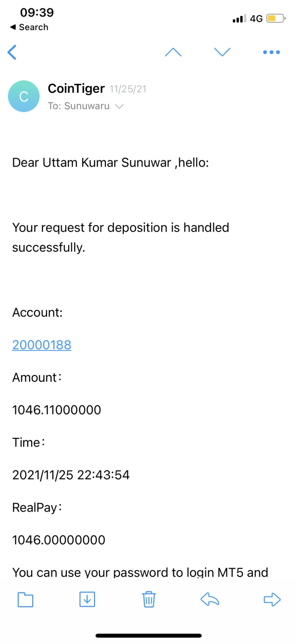The width and height of the screenshot is (297, 644).
Task: Tap the CoinTiger sender avatar
Action: (24, 96)
